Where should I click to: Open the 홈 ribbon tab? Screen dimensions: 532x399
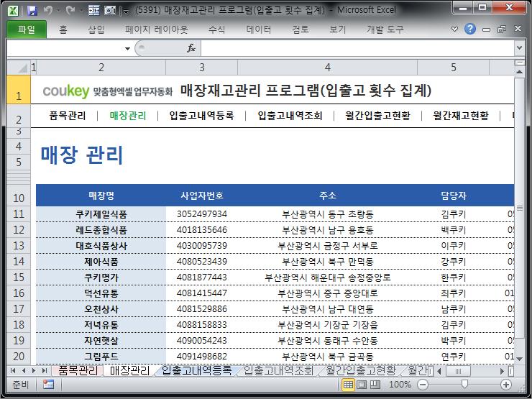coord(63,29)
